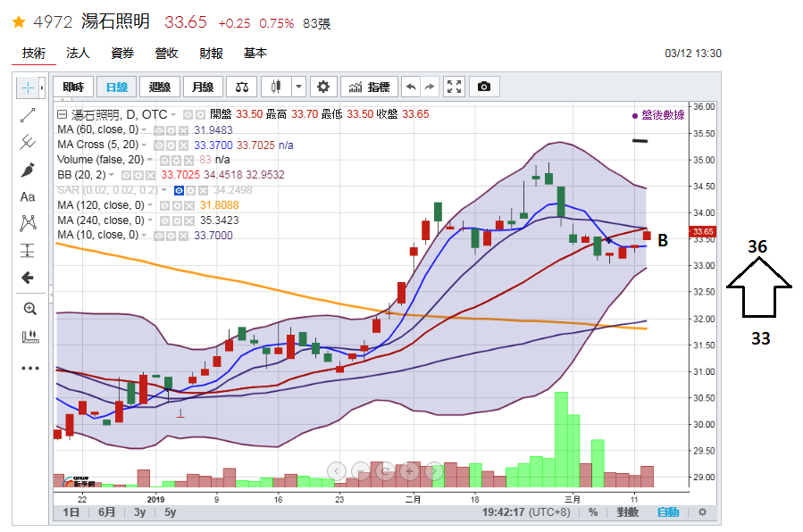Open chart settings gear in toolbar
The width and height of the screenshot is (803, 532).
[x=323, y=87]
